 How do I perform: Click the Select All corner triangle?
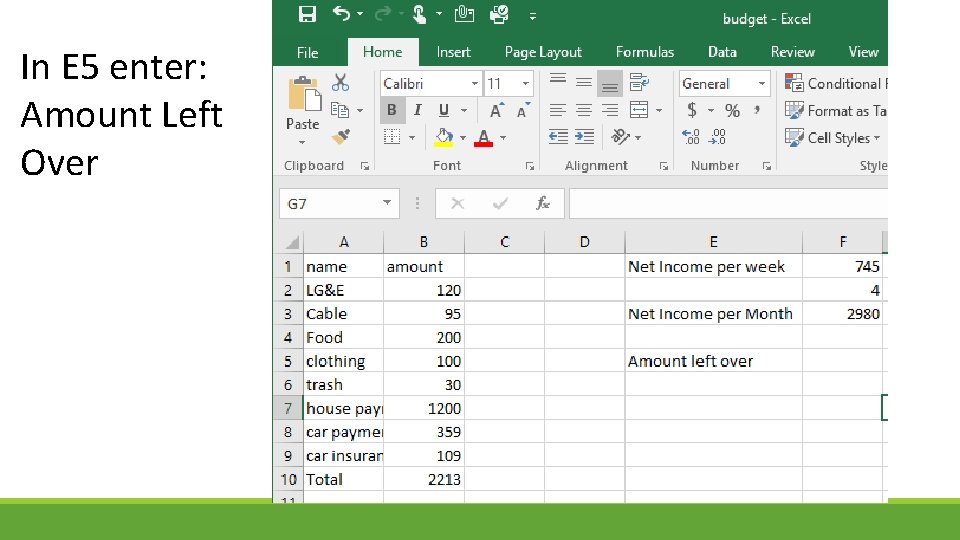click(x=292, y=242)
